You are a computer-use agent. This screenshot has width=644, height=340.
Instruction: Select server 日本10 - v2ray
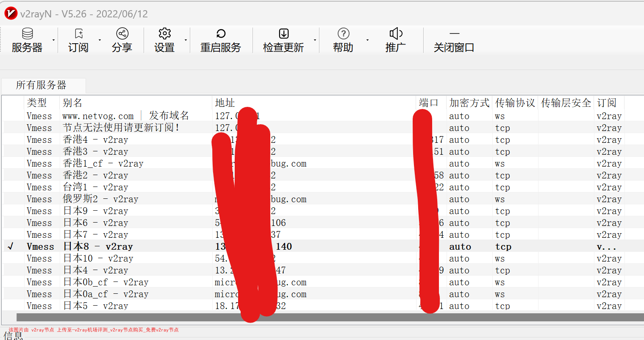(x=324, y=258)
